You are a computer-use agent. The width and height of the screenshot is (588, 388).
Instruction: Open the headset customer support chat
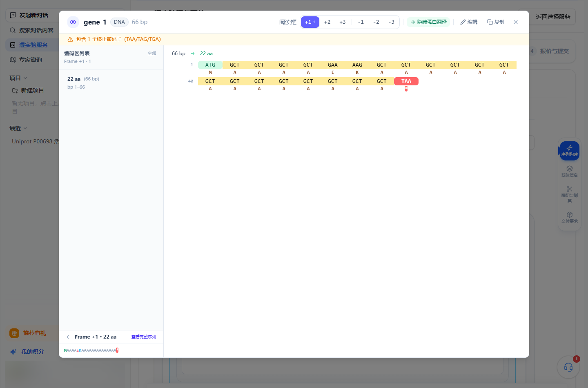pos(568,367)
